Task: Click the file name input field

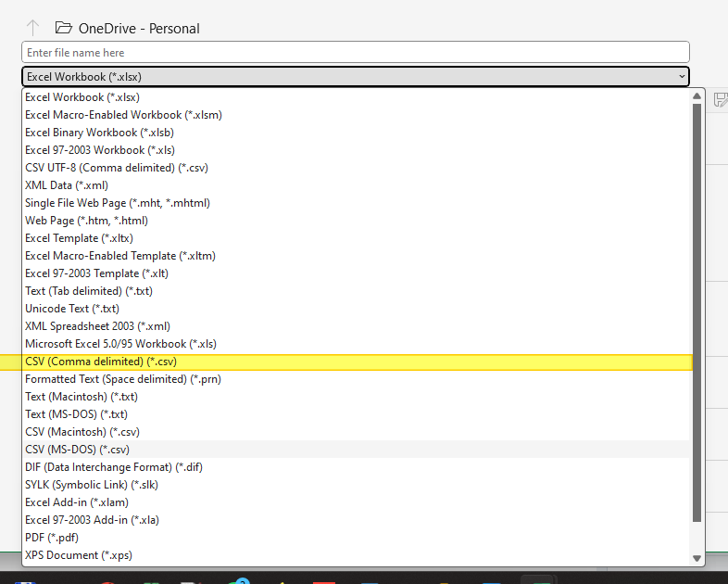Action: 356,53
